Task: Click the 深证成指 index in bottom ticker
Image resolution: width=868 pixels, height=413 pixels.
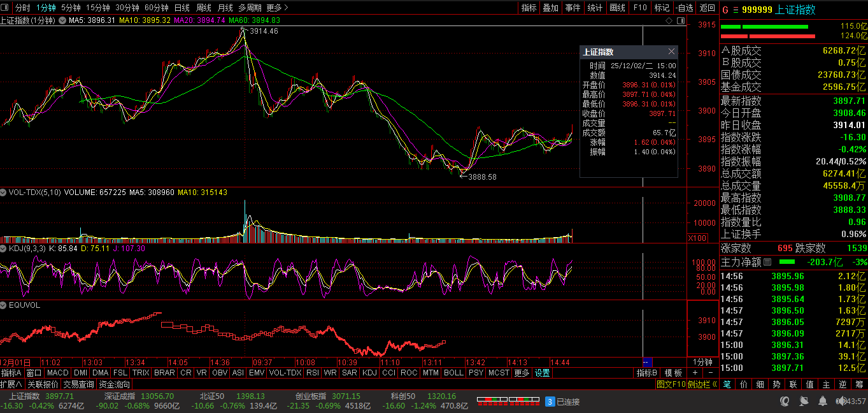Action: pos(118,396)
